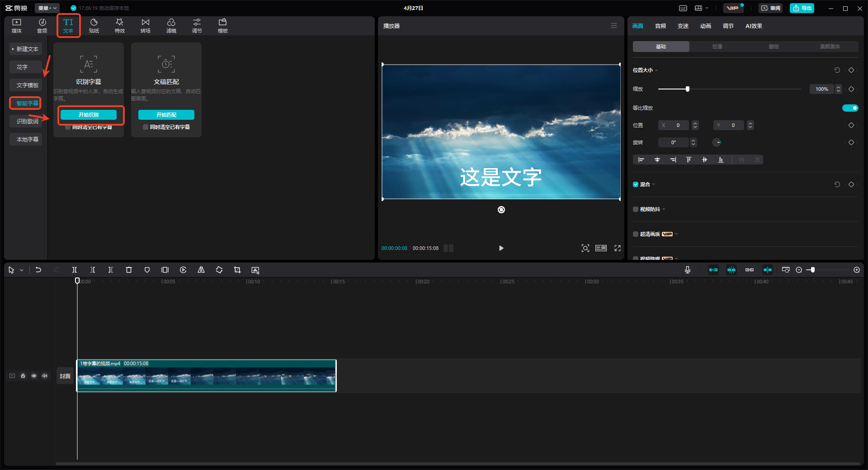Open the 识别歌词 sidebar item
The height and width of the screenshot is (470, 868).
26,121
